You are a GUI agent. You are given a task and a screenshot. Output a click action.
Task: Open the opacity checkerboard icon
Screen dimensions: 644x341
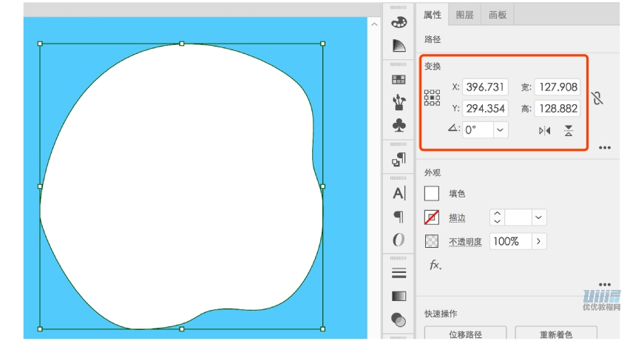(x=431, y=241)
